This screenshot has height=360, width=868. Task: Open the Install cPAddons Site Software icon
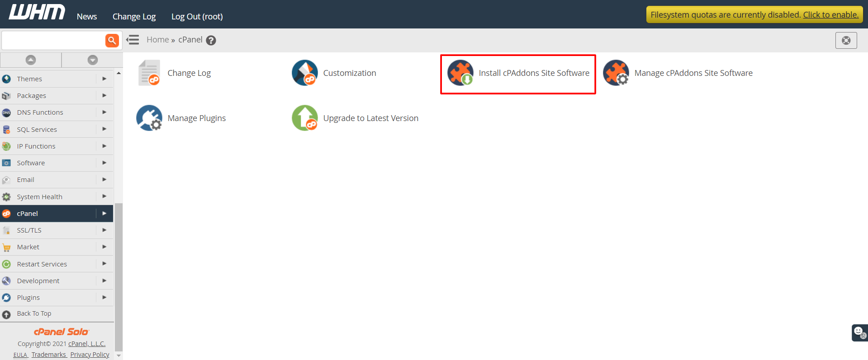460,73
